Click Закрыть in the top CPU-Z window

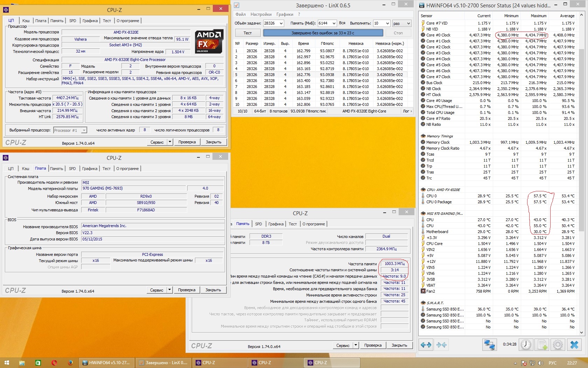pos(213,142)
